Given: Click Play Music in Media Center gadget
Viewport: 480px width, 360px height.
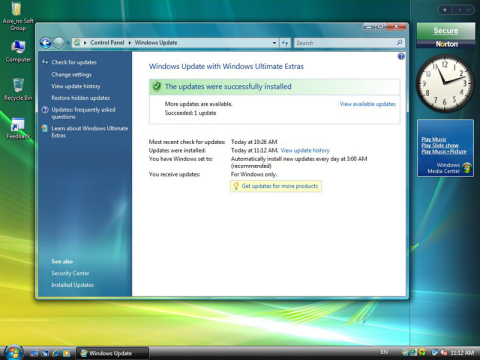Looking at the screenshot, I should click(x=434, y=139).
